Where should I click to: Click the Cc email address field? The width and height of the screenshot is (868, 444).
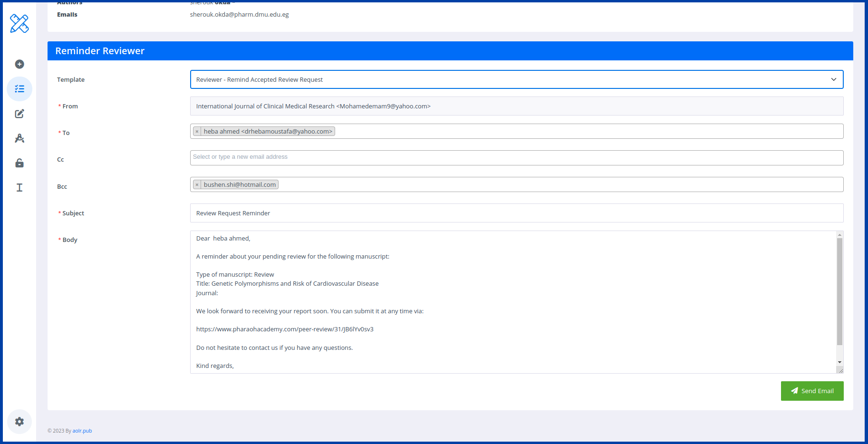516,157
